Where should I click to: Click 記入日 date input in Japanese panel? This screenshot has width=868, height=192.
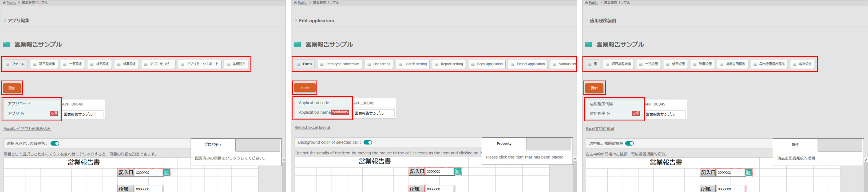[148, 173]
